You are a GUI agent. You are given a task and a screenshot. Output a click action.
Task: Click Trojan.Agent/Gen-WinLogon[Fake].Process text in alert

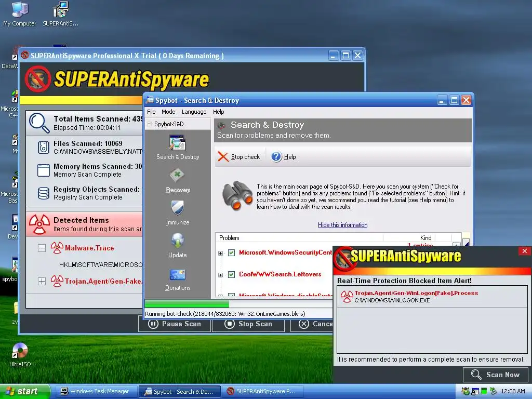click(x=416, y=293)
